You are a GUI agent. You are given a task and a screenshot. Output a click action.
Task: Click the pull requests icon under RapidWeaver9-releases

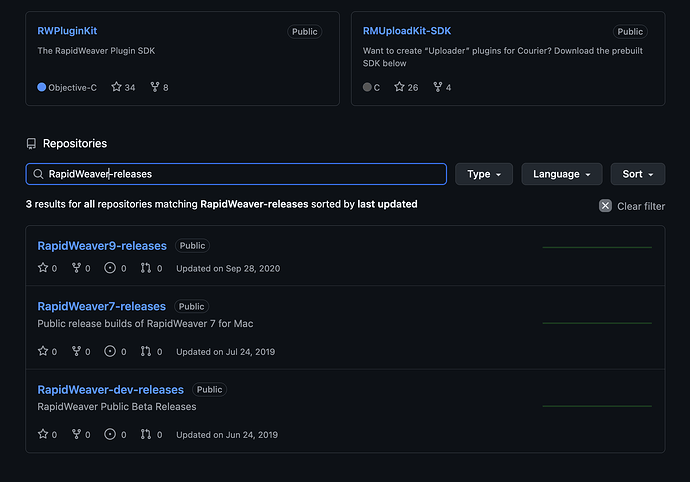146,268
